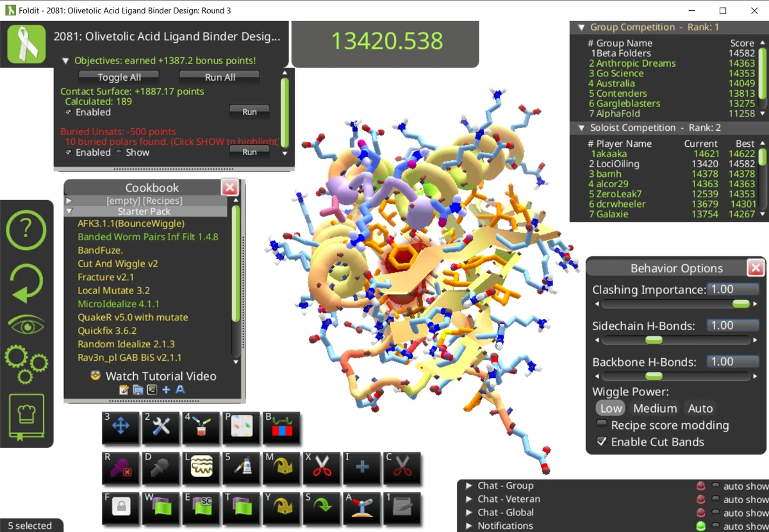Collapse the Group Competition panel
Screen dimensions: 769x532
pos(581,27)
